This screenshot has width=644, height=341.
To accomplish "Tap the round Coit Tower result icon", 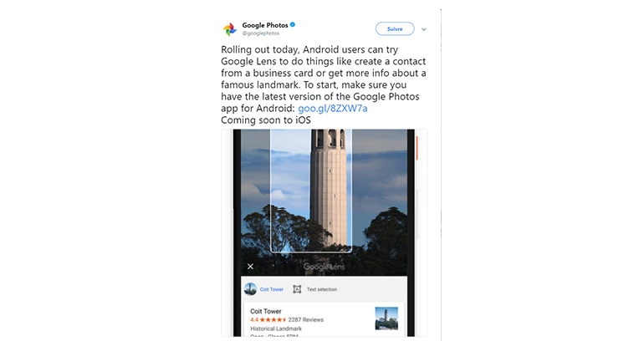I will (250, 289).
